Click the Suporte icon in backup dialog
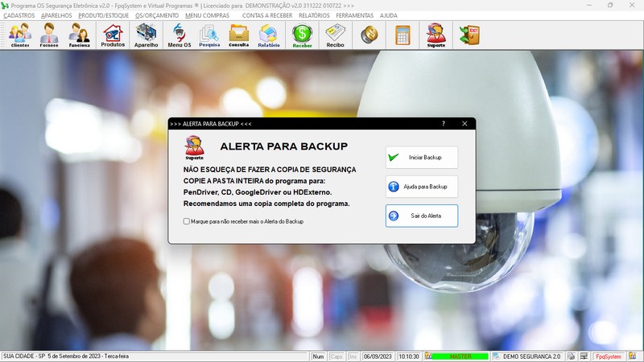644x362 pixels. pos(194,148)
